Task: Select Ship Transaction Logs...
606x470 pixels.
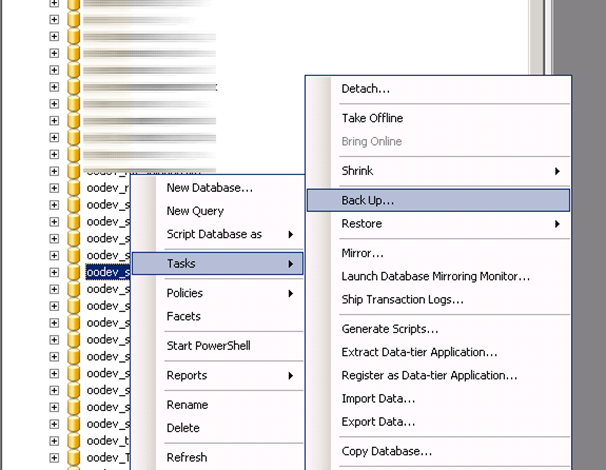Action: 438,300
